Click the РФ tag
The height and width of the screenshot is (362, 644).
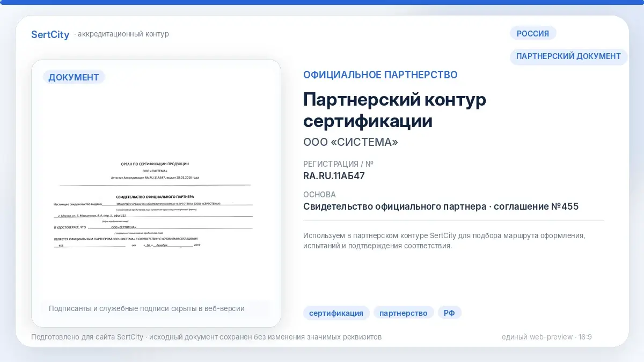pyautogui.click(x=449, y=313)
